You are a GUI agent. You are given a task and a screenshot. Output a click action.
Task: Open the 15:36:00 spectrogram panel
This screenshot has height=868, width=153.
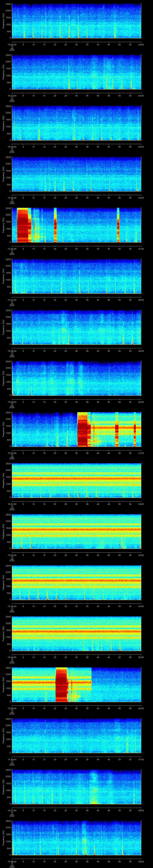click(76, 736)
